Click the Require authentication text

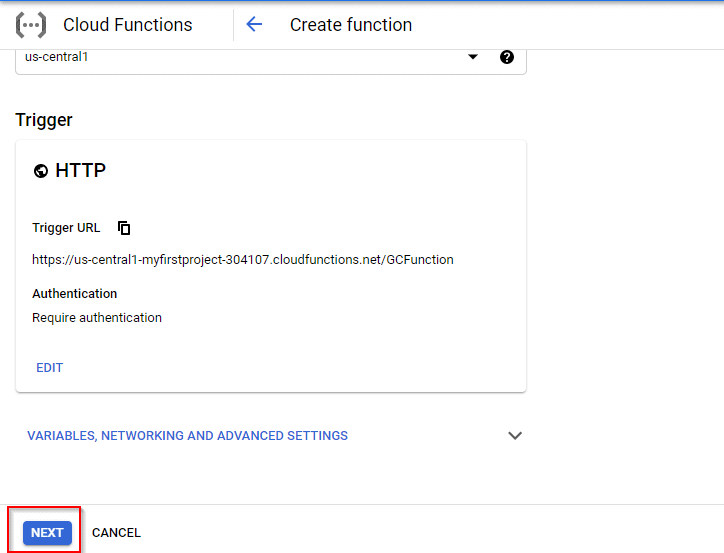(x=97, y=318)
